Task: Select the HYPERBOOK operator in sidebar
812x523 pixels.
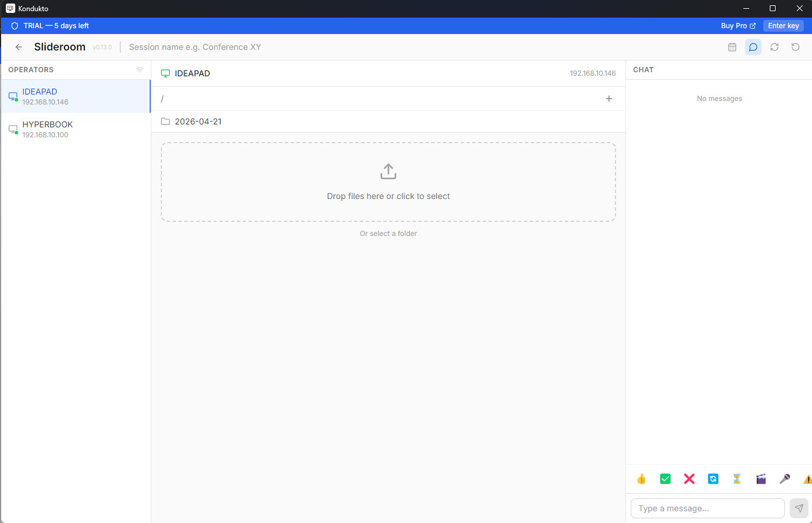Action: pos(76,129)
